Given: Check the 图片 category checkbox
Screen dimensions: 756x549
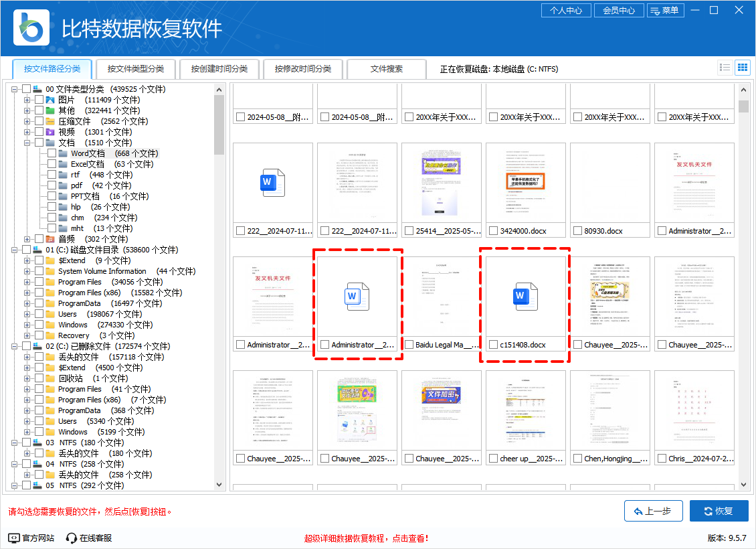Looking at the screenshot, I should 39,100.
